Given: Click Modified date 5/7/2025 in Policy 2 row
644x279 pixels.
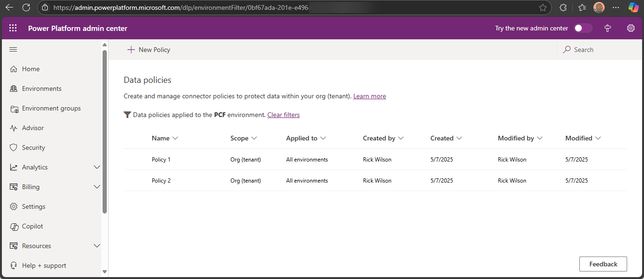Looking at the screenshot, I should coord(577,181).
